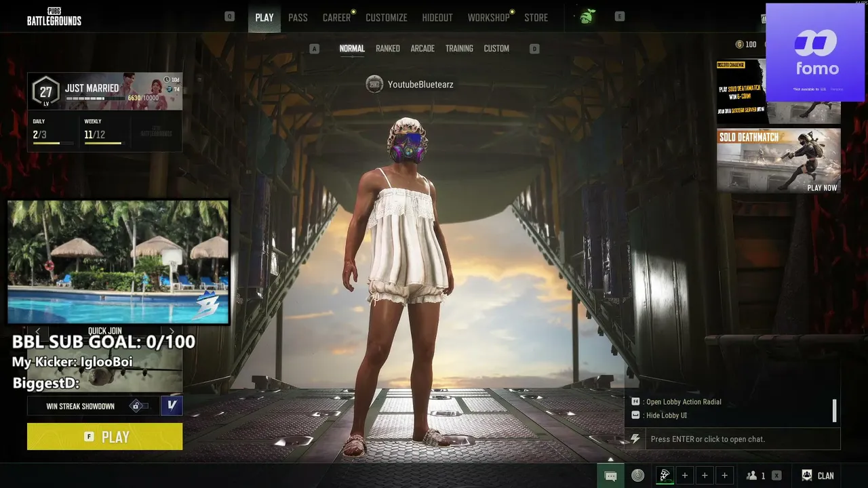Open the CUSTOMIZE tab
The height and width of the screenshot is (488, 868).
coord(387,18)
